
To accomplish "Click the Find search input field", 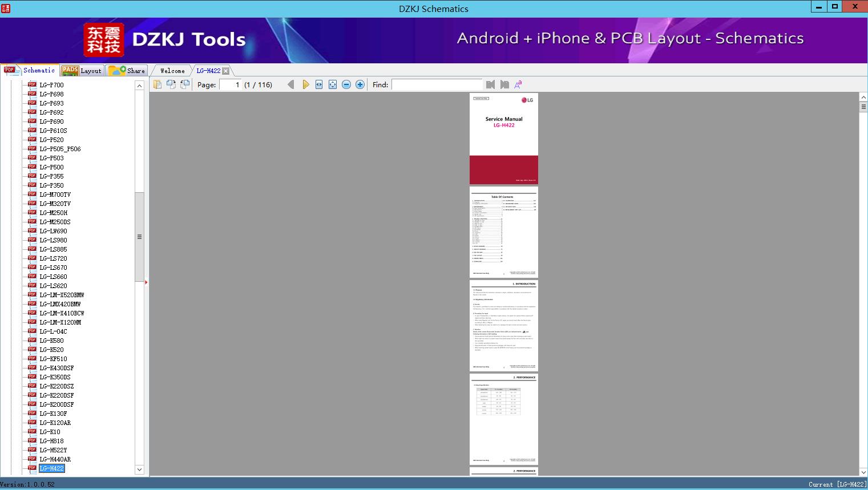I will click(437, 84).
